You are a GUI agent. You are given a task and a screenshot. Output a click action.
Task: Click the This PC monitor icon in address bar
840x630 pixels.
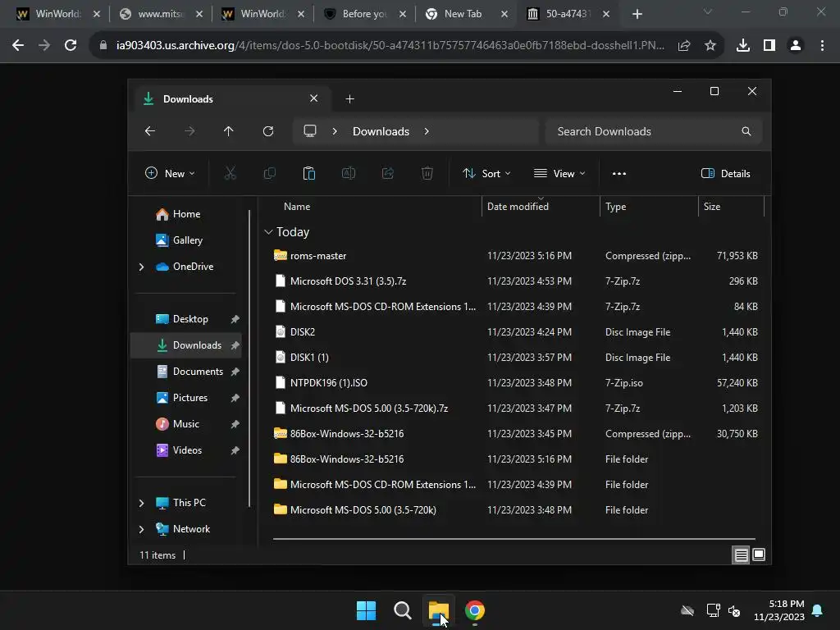pyautogui.click(x=310, y=131)
